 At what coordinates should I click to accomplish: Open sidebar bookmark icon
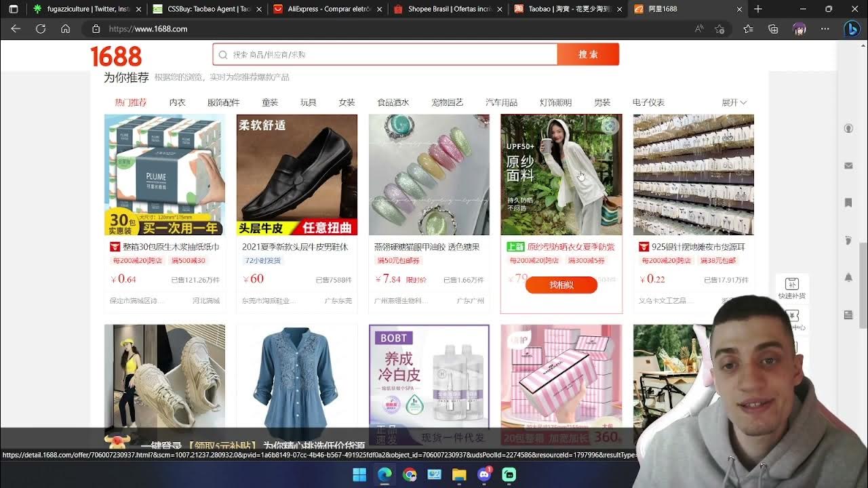848,203
